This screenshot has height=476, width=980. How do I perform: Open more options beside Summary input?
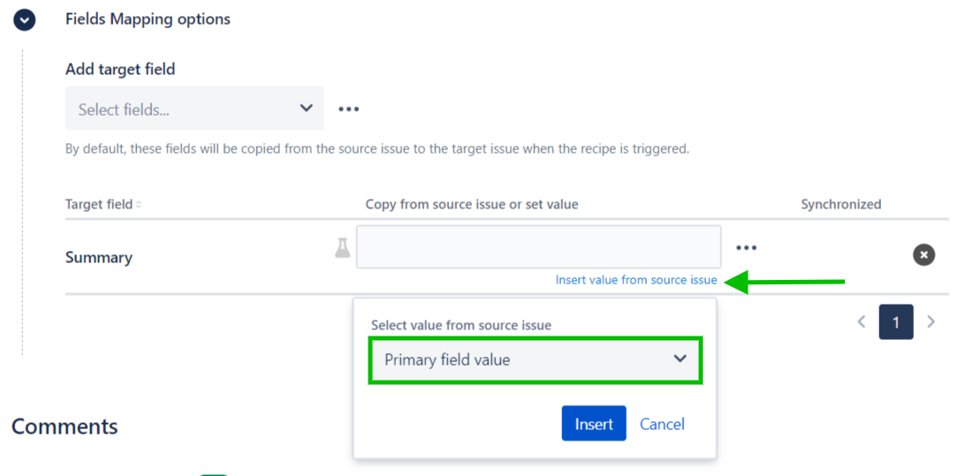pyautogui.click(x=747, y=248)
